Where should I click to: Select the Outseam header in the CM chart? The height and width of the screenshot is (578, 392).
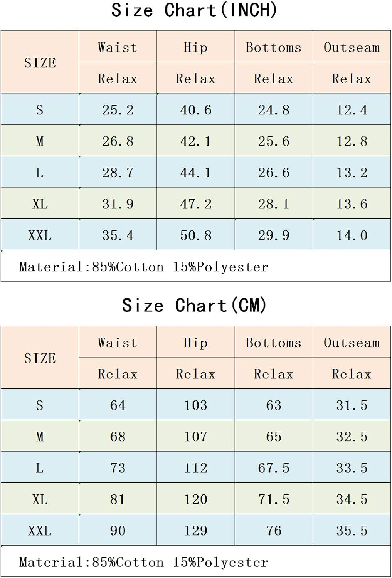click(352, 343)
